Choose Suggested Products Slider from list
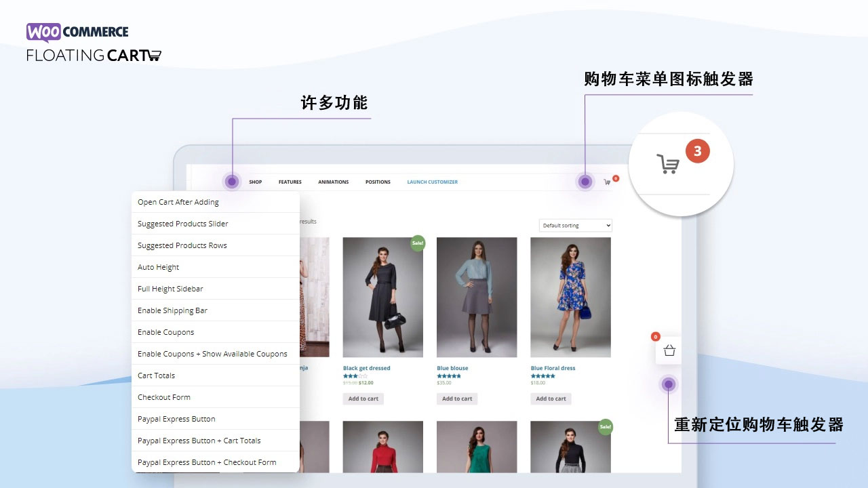Screen dimensions: 868x488 [x=183, y=224]
